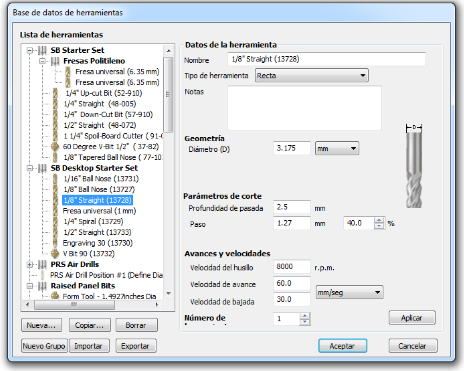Click the Aceptar button
This screenshot has width=464, height=371.
(342, 346)
